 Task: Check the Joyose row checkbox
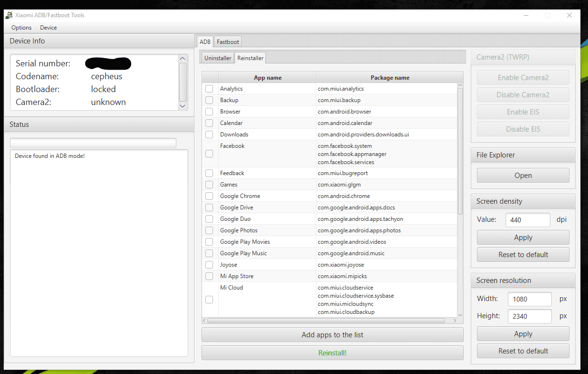pos(209,265)
